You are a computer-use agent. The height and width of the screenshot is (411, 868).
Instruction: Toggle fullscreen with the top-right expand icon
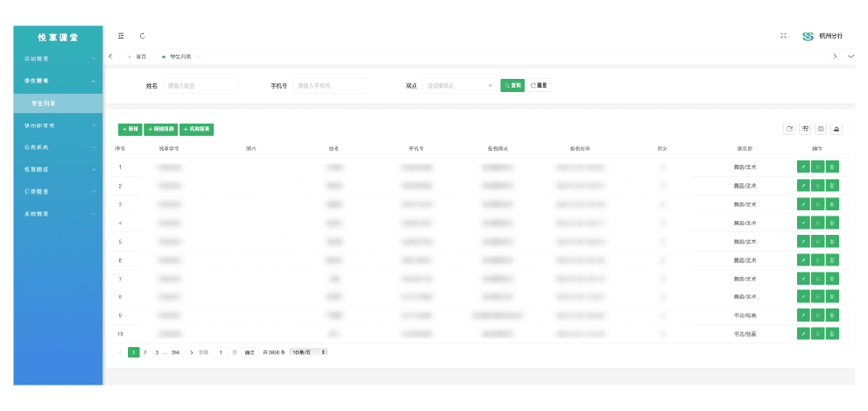pyautogui.click(x=783, y=36)
